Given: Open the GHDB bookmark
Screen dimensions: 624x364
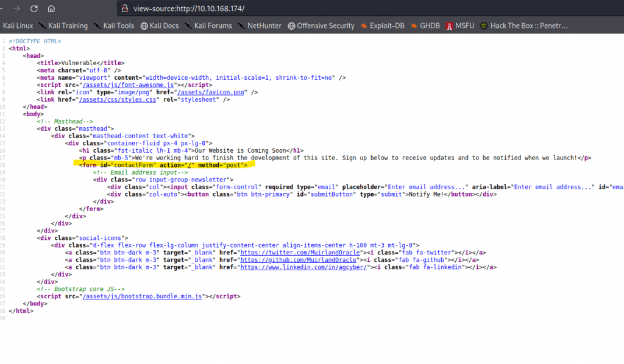Looking at the screenshot, I should click(425, 26).
